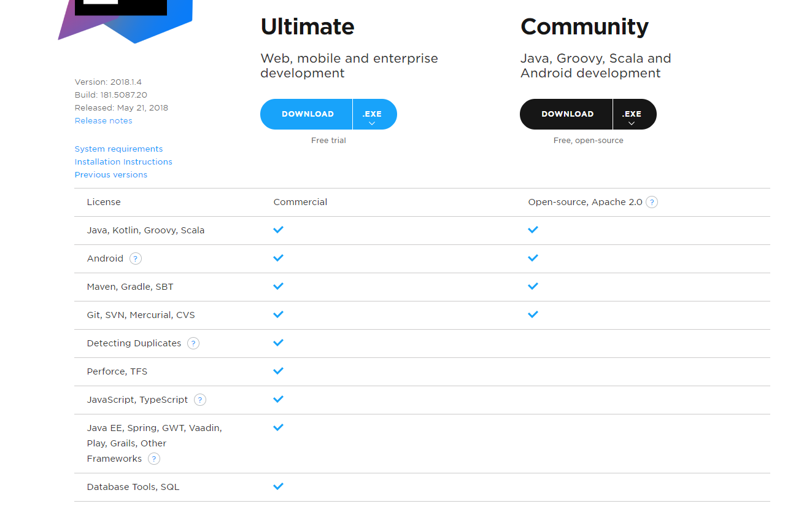Click 'Java, Groovy, Scala and Android development' text
812x517 pixels.
tap(596, 66)
